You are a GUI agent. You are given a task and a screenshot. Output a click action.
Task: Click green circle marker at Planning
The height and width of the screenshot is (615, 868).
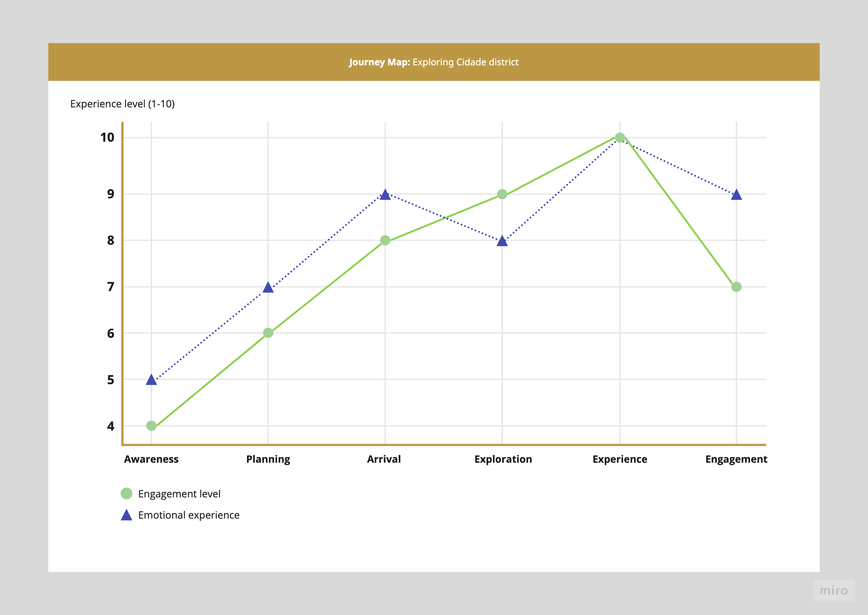point(268,333)
